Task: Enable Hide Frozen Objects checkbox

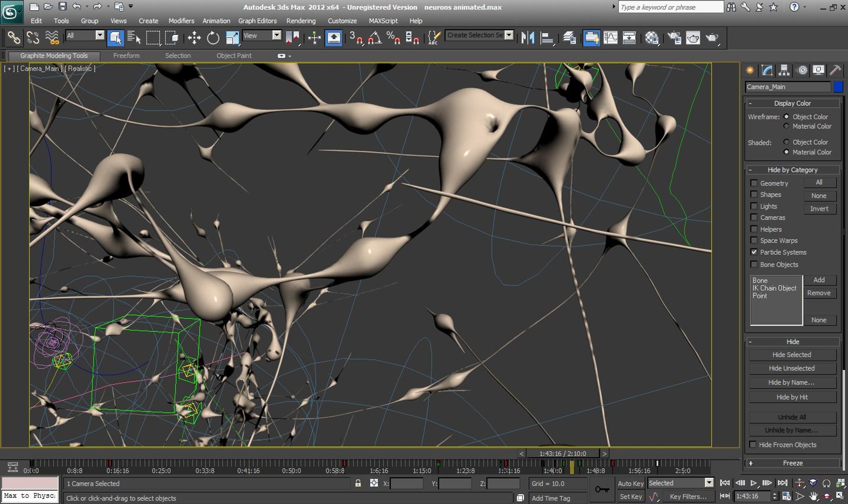Action: [x=753, y=444]
